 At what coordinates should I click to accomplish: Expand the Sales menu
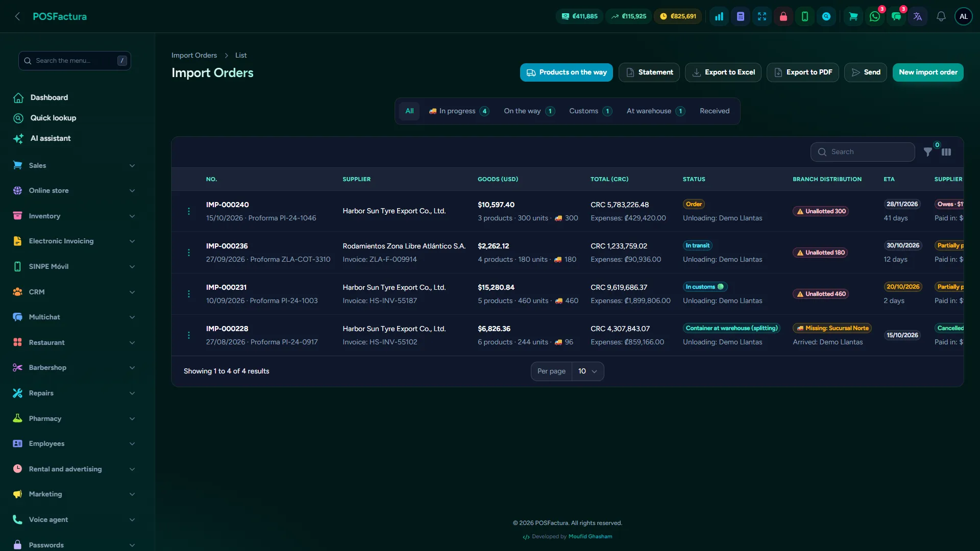(x=75, y=165)
